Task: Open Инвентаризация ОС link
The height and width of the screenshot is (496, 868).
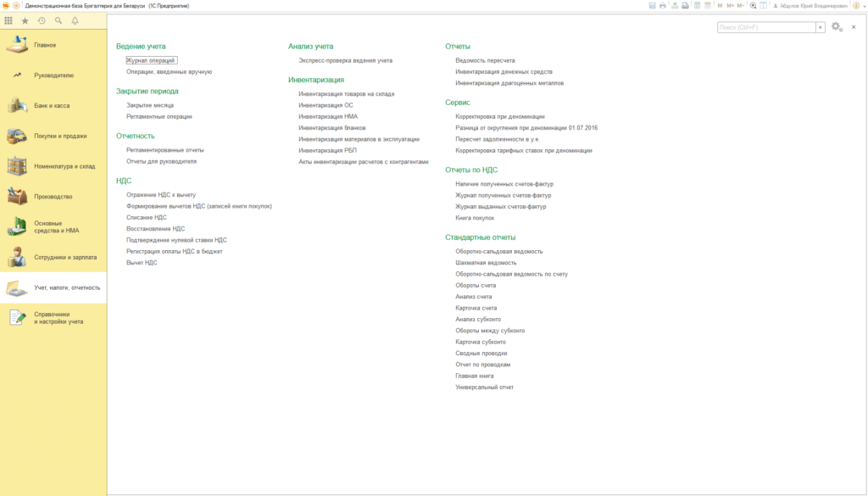Action: click(325, 105)
